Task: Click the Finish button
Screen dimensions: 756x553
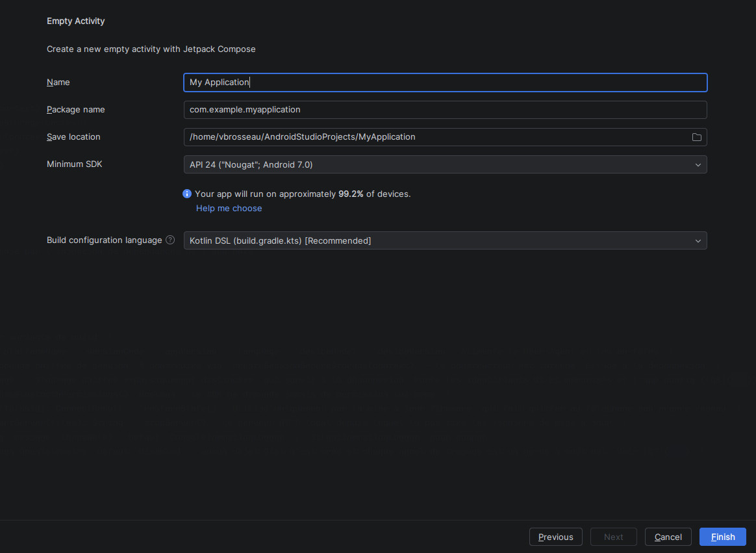Action: click(723, 537)
